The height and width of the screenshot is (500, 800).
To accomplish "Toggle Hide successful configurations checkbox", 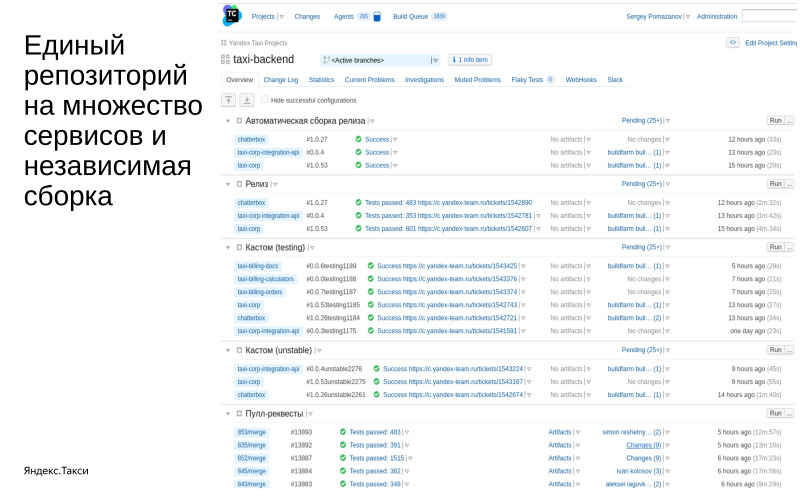I will (x=264, y=99).
